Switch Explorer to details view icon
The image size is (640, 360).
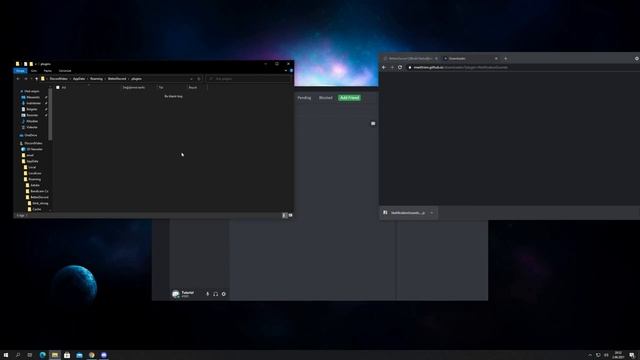click(x=285, y=215)
